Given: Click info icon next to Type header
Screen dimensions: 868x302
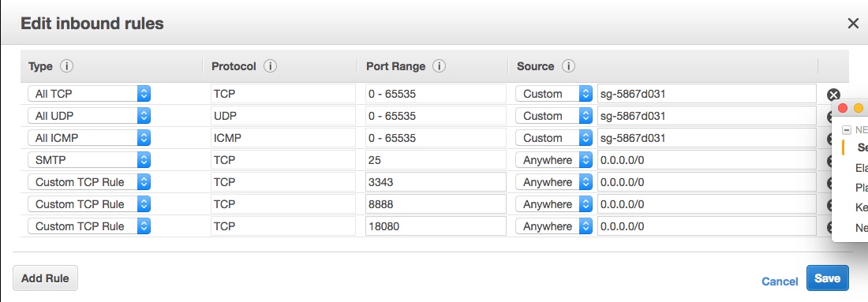Looking at the screenshot, I should [x=66, y=66].
